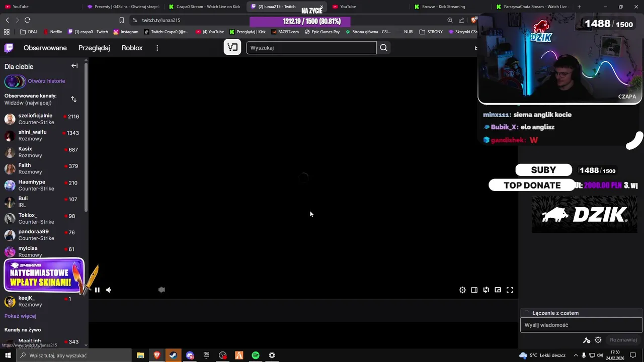This screenshot has width=644, height=362.
Task: Click keejK_ channel row
Action: pos(42,302)
